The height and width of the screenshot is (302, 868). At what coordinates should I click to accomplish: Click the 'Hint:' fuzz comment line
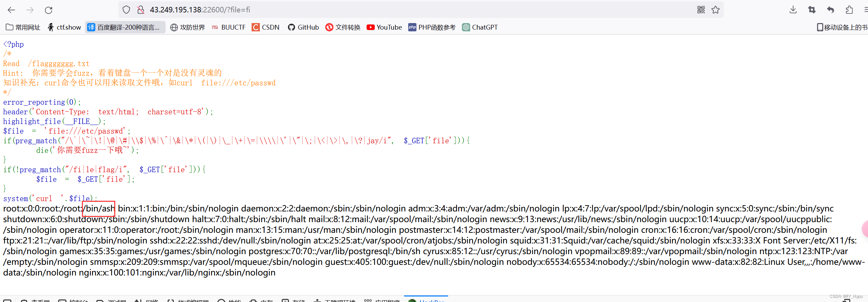click(x=113, y=73)
